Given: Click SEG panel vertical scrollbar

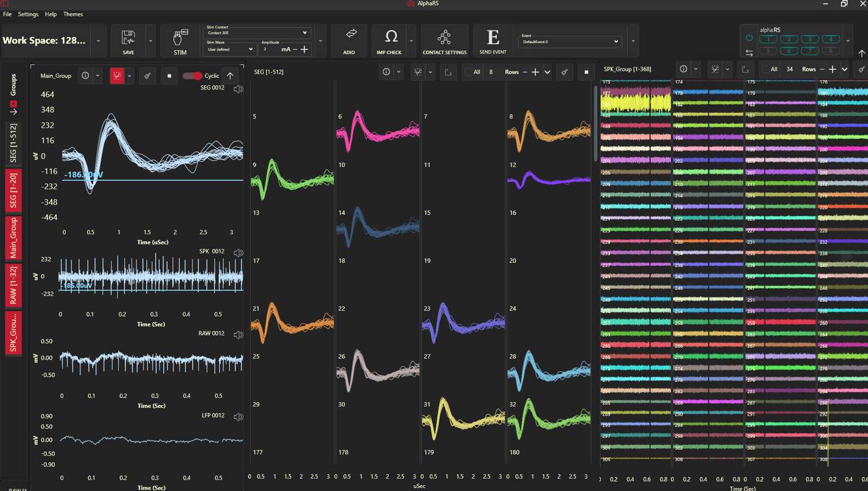Looking at the screenshot, I should [x=595, y=124].
